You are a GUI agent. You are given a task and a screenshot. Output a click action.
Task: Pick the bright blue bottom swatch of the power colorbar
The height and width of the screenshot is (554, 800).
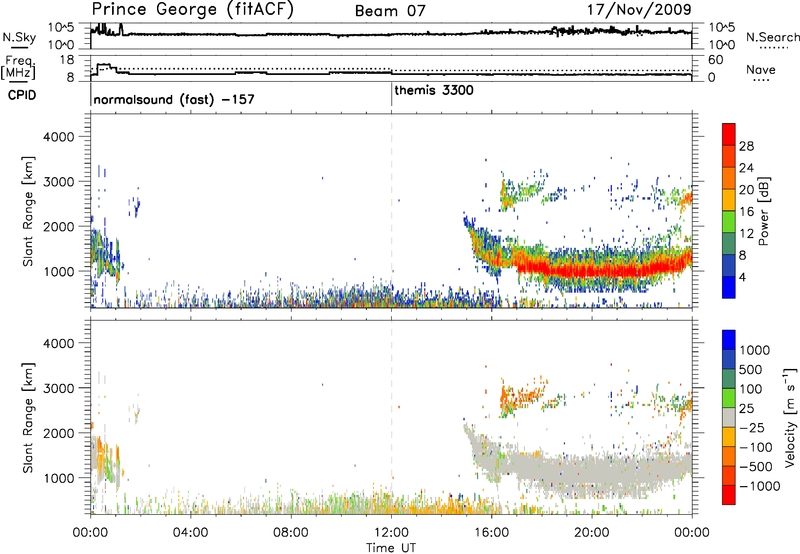pyautogui.click(x=729, y=287)
